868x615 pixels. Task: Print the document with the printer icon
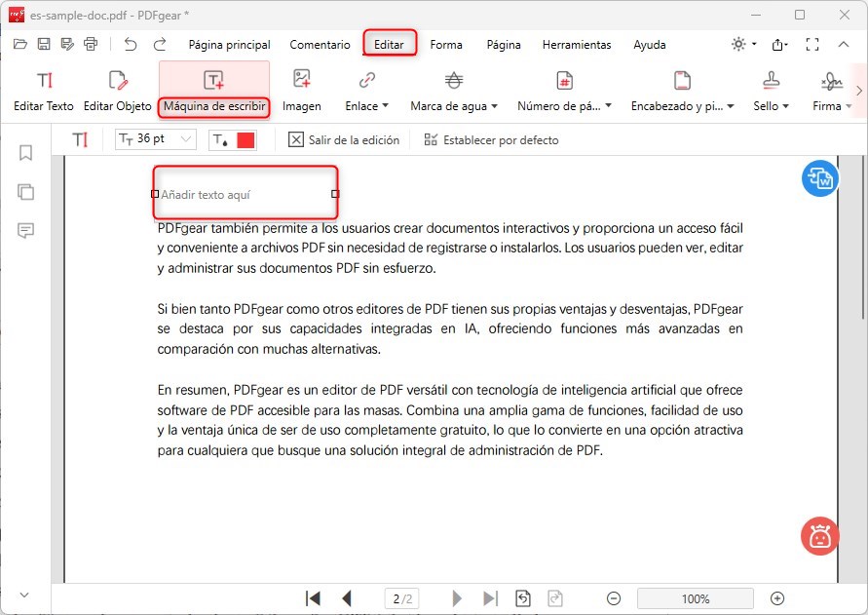click(91, 44)
